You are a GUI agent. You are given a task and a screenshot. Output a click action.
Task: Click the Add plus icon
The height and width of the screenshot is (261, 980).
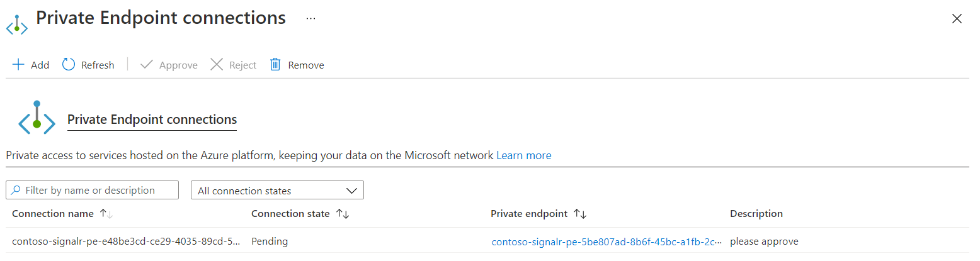18,65
